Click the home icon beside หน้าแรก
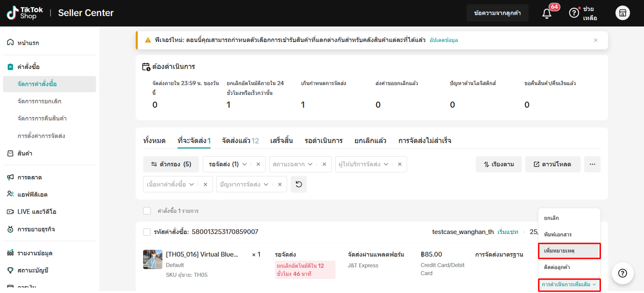 10,42
